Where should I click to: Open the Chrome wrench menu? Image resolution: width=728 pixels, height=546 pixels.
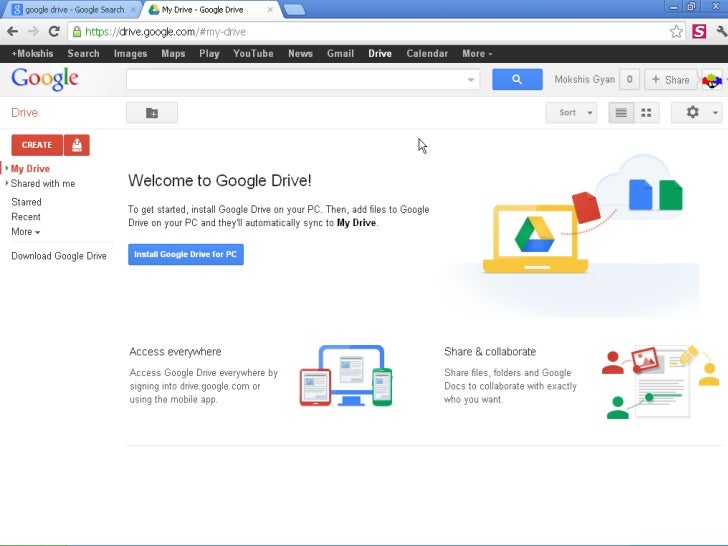[722, 32]
